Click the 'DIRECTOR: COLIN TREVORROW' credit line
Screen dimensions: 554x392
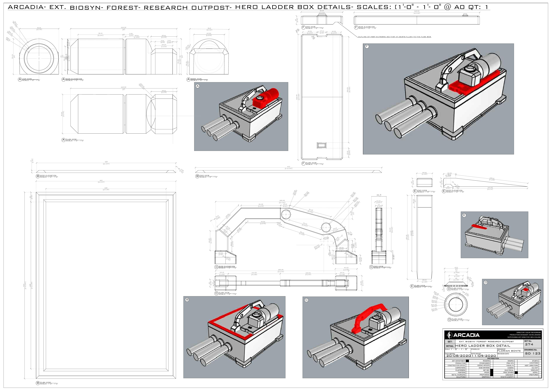click(x=529, y=332)
